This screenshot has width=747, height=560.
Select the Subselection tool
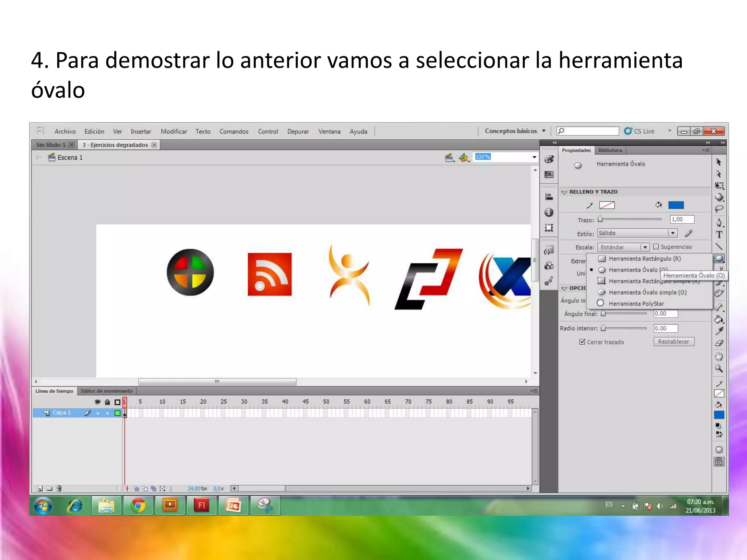click(x=719, y=174)
